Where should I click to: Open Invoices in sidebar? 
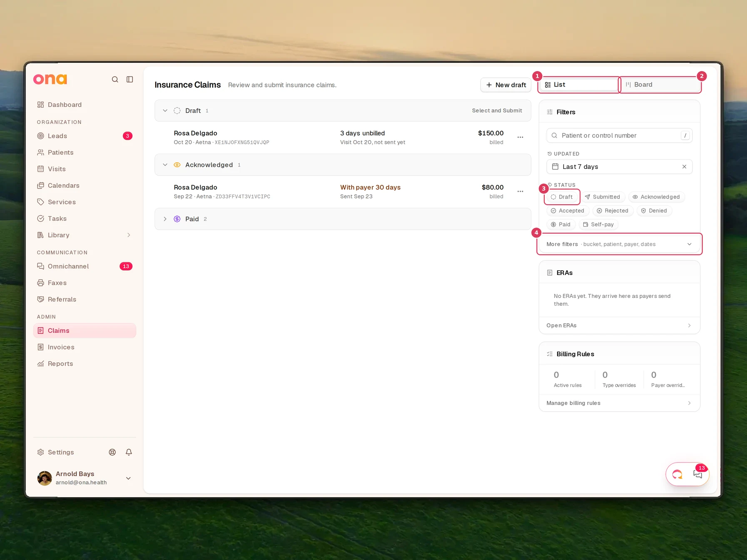(85, 347)
